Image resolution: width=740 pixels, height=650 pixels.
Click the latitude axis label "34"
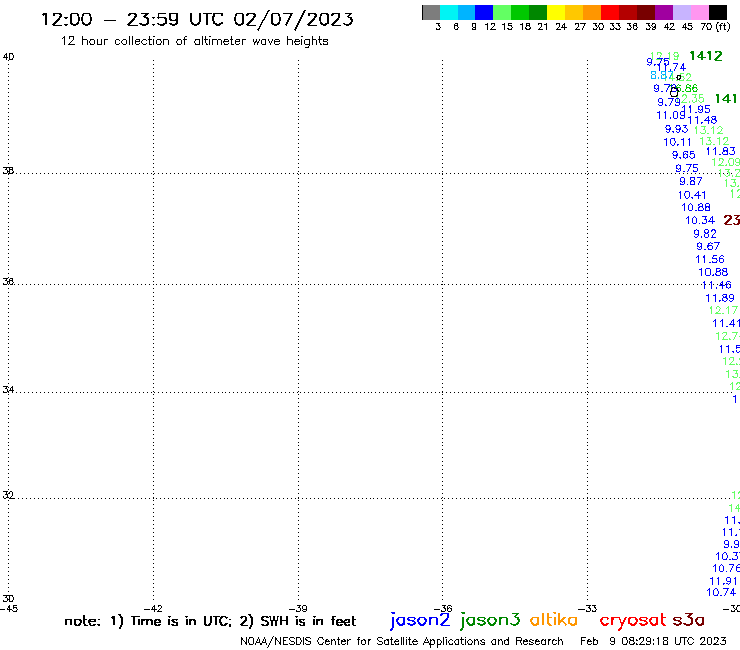tap(8, 390)
